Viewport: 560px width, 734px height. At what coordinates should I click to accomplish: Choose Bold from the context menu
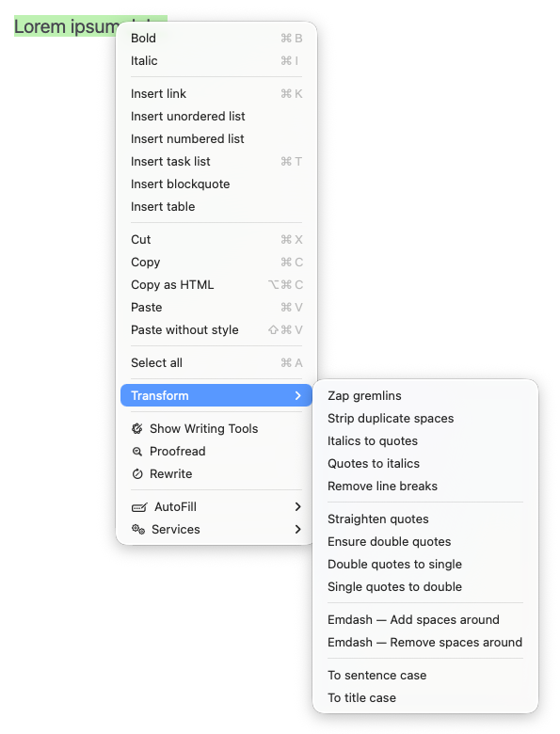216,38
